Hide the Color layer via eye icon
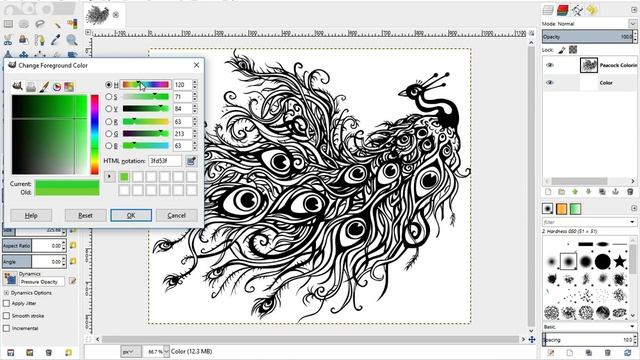 click(550, 82)
